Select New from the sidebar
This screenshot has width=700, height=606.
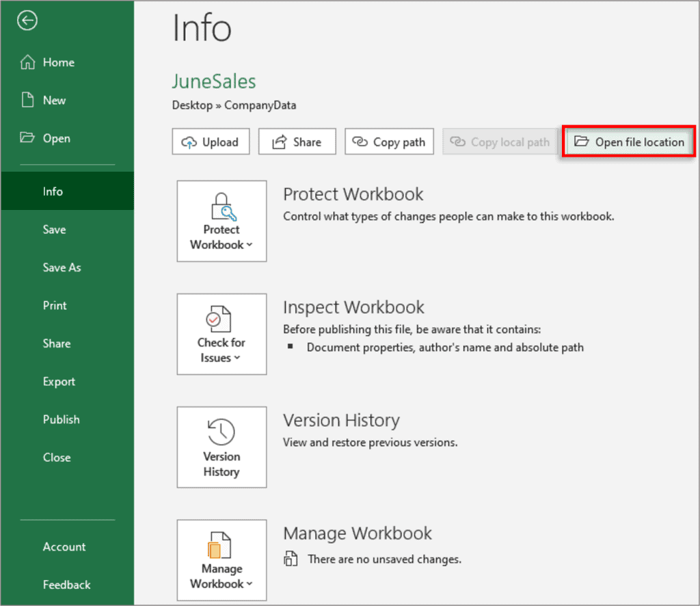54,101
